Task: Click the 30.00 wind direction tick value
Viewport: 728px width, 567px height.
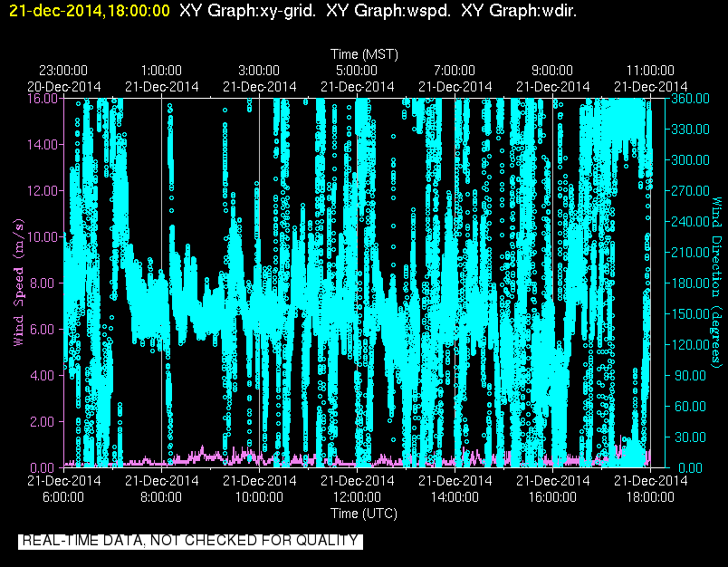Action: tap(688, 437)
